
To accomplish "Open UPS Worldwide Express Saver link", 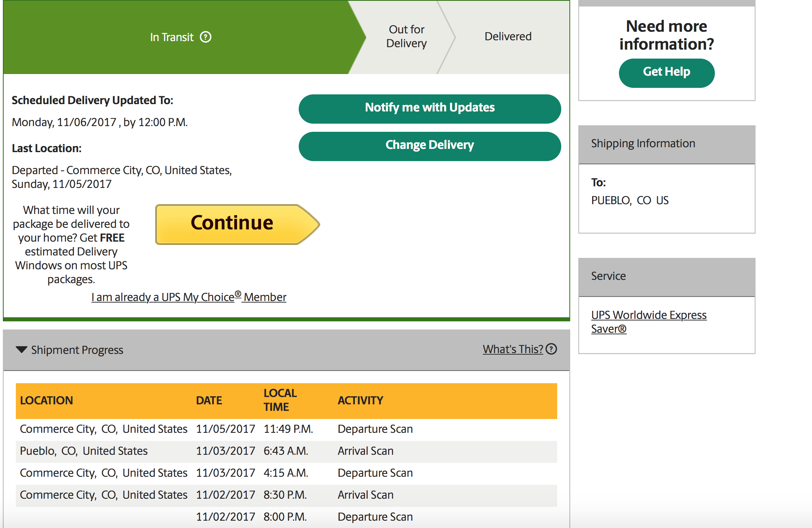I will pos(649,322).
